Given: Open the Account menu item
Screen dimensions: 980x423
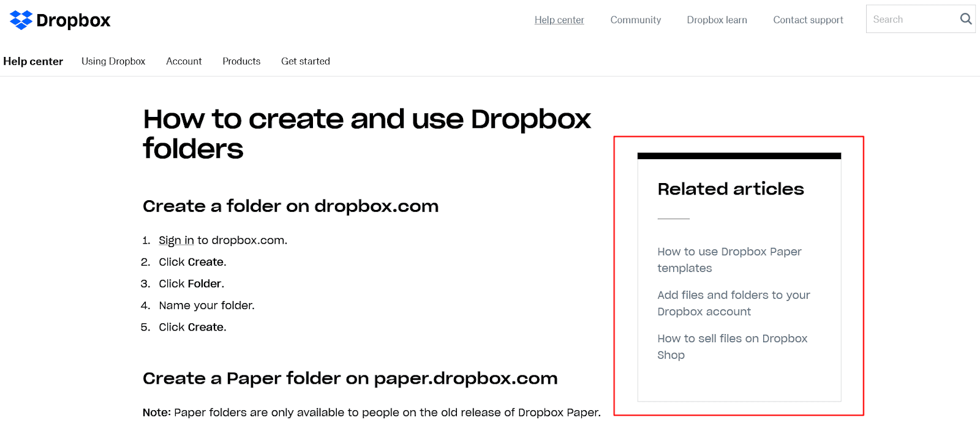Looking at the screenshot, I should [x=184, y=61].
